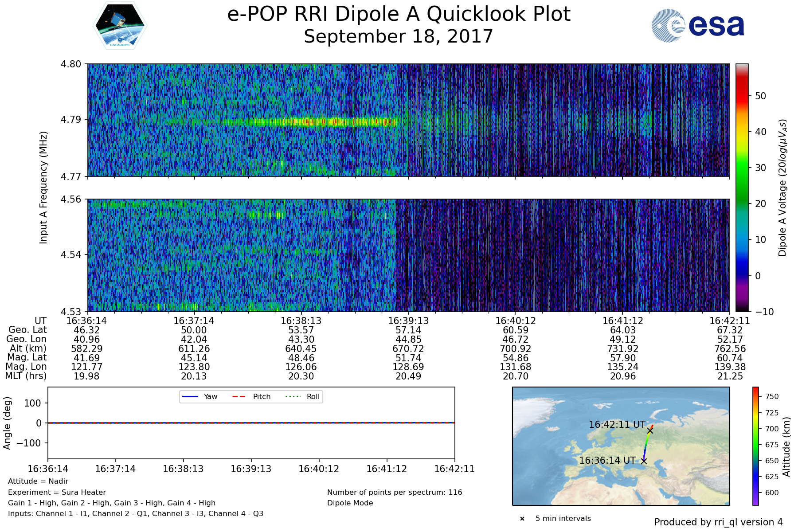Screen dimensions: 798x532
Task: Click the 'Attitude = Nadir' label
Action: pos(38,481)
